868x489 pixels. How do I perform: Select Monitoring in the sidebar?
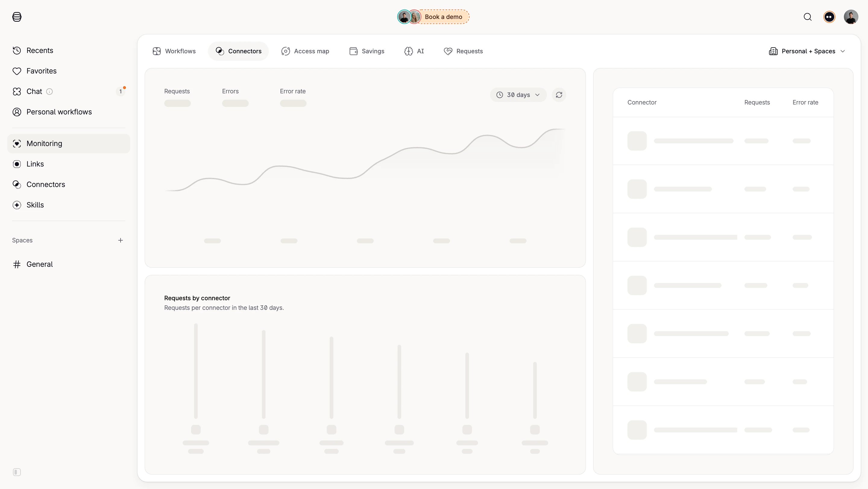coord(68,144)
